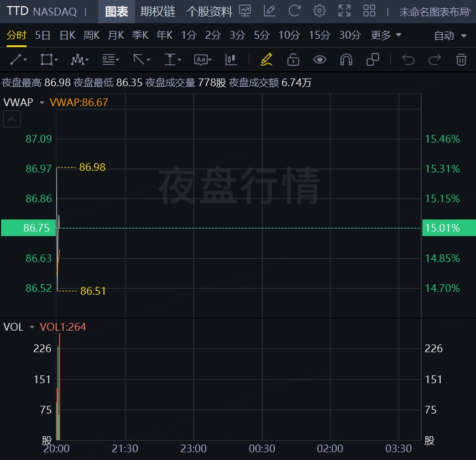Select the trend line drawing tool
This screenshot has width=476, height=460.
pyautogui.click(x=18, y=60)
